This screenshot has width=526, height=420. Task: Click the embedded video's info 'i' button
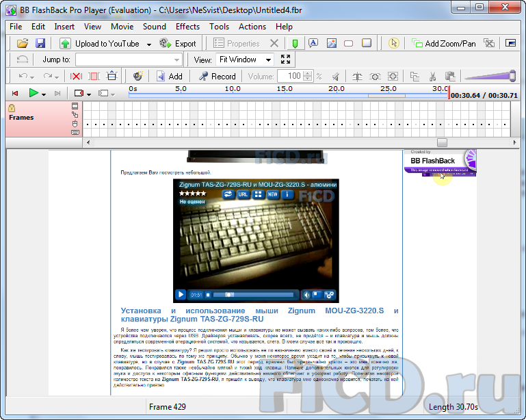287,194
